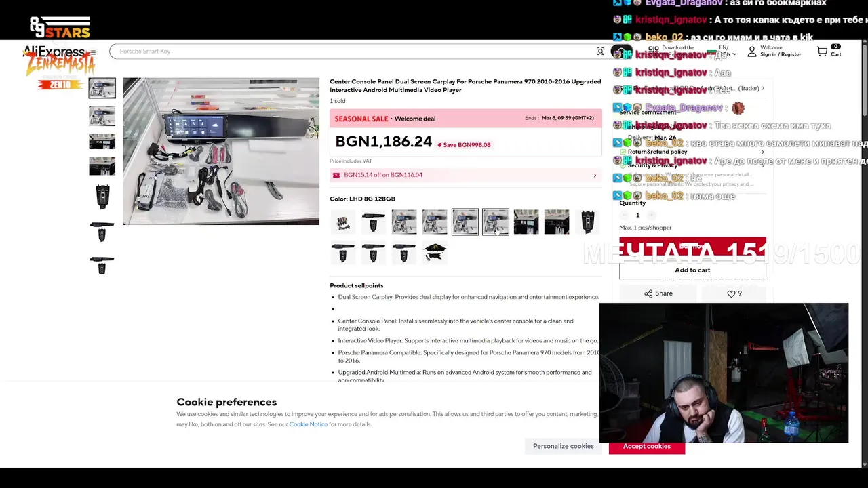Select first gallery thumbnail in left column
868x488 pixels.
tap(102, 88)
